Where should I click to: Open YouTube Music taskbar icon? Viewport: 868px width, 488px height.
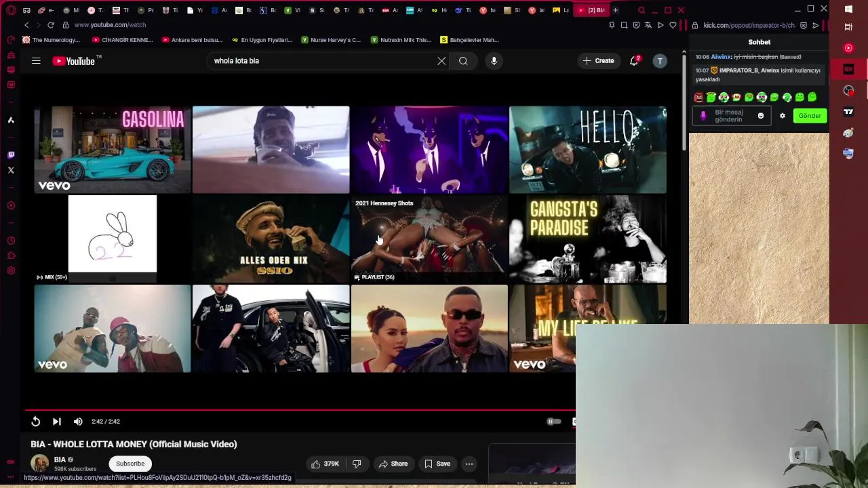coord(848,48)
